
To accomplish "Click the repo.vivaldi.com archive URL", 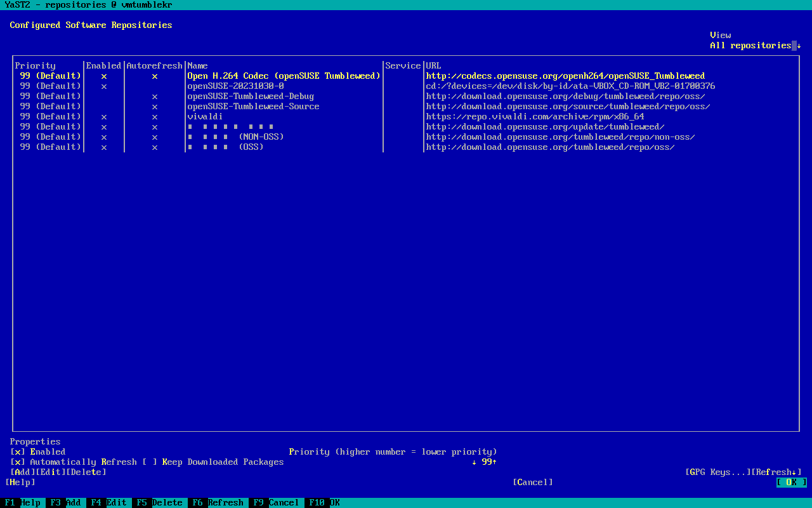I will (x=535, y=117).
